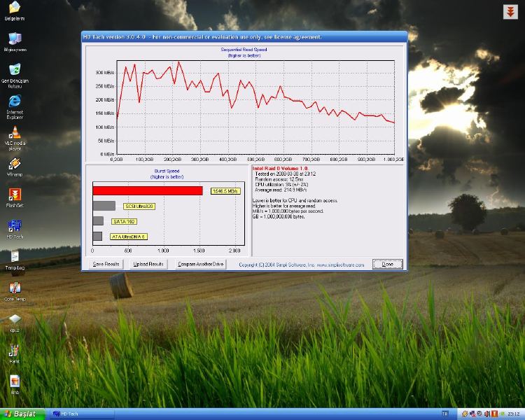Open the VLC media player desktop icon
525x420 pixels.
[x=15, y=132]
